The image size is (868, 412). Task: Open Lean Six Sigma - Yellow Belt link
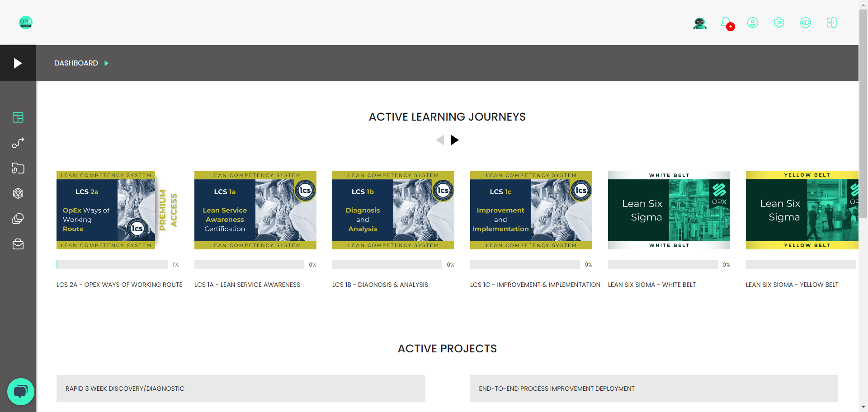click(x=792, y=285)
